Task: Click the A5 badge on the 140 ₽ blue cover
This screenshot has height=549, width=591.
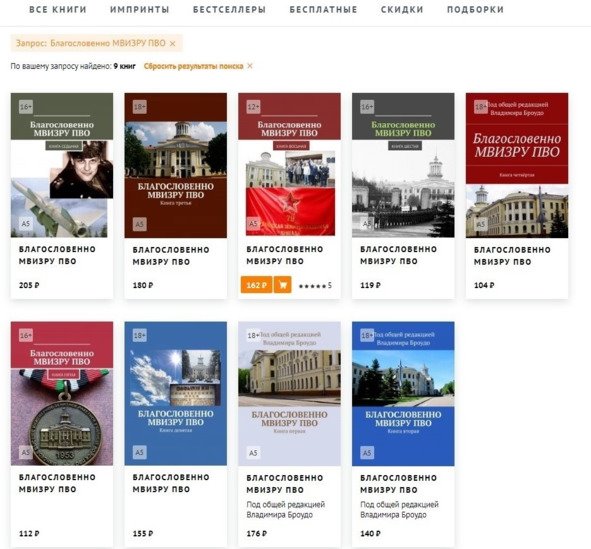Action: 367,453
